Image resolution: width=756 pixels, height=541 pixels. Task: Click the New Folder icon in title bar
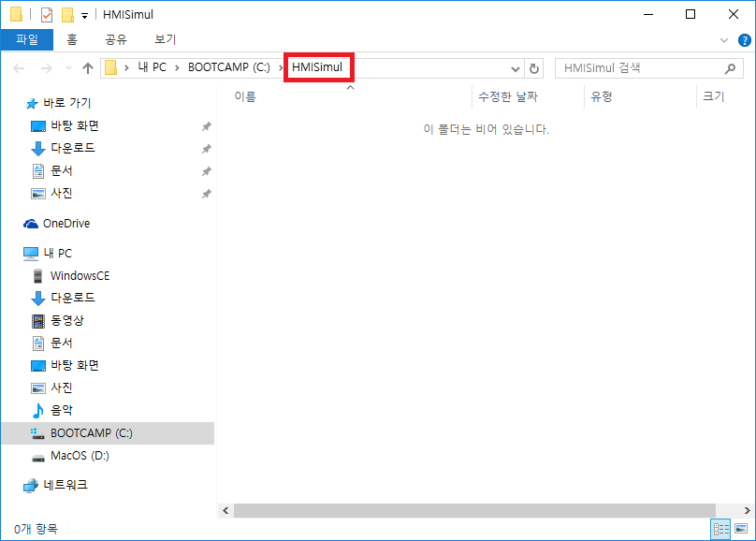67,15
